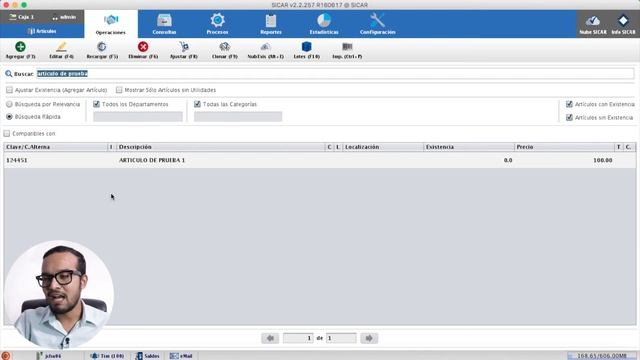Go to previous page arrow button
The width and height of the screenshot is (640, 360).
click(270, 338)
